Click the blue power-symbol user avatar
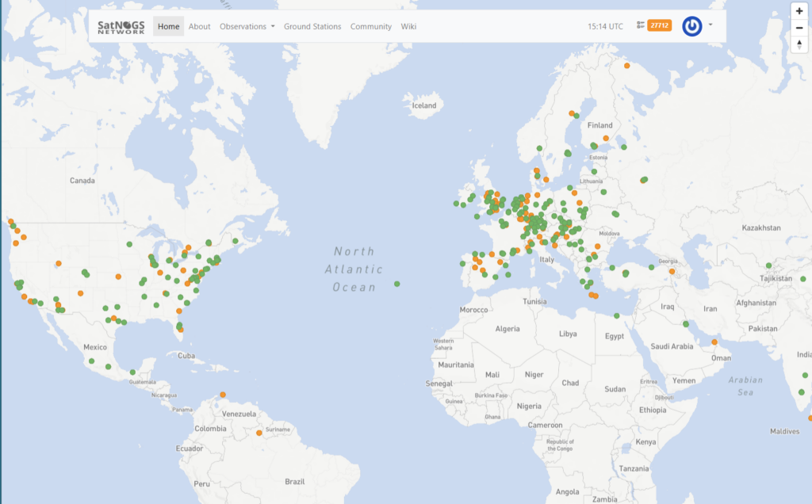812x504 pixels. (x=692, y=25)
